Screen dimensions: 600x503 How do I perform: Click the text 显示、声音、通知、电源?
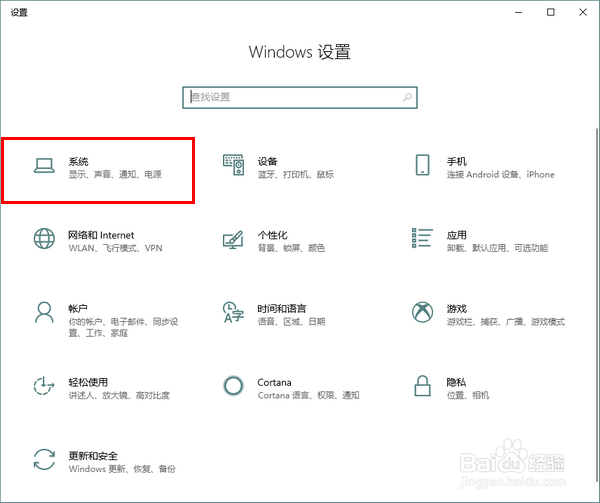click(115, 174)
